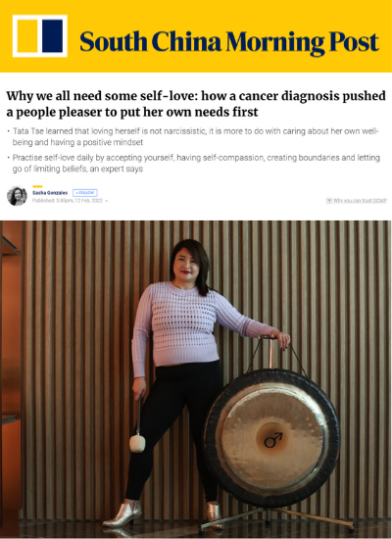Click author Sasha Gonzales' avatar photo
The width and height of the screenshot is (392, 539).
[x=17, y=196]
